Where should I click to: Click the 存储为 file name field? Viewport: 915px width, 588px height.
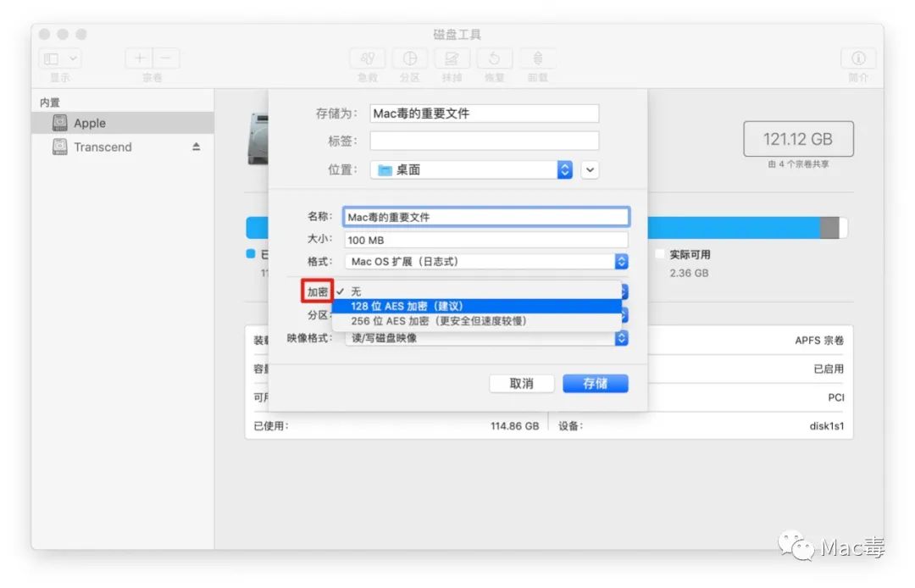point(484,114)
